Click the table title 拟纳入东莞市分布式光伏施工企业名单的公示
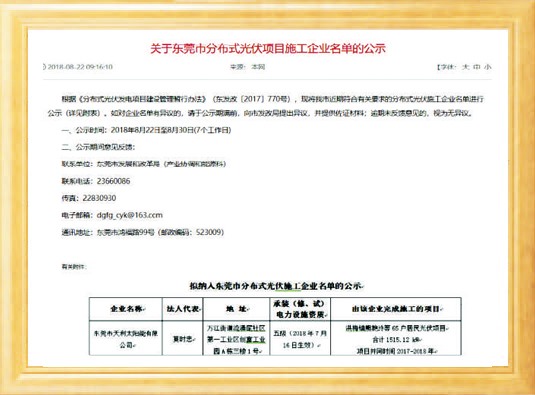The height and width of the screenshot is (395, 535). 277,286
